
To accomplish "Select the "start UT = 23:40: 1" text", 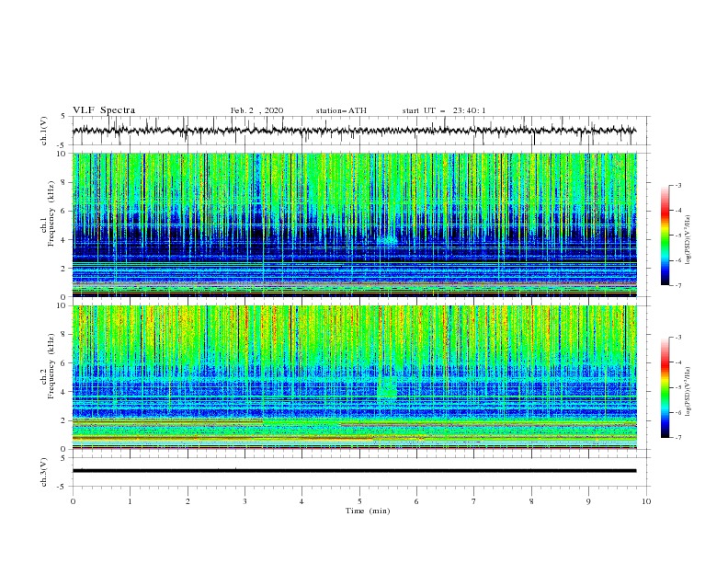I will [444, 110].
